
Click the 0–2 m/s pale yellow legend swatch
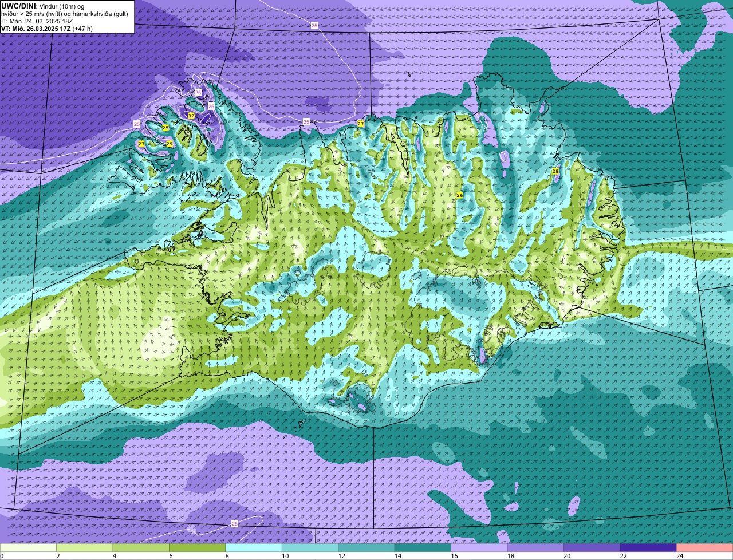click(28, 547)
